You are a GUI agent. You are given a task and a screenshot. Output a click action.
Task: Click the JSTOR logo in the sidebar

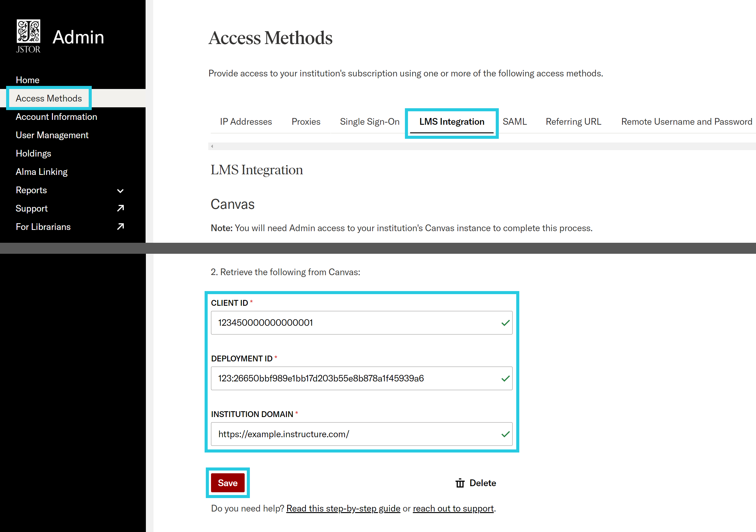pos(28,36)
